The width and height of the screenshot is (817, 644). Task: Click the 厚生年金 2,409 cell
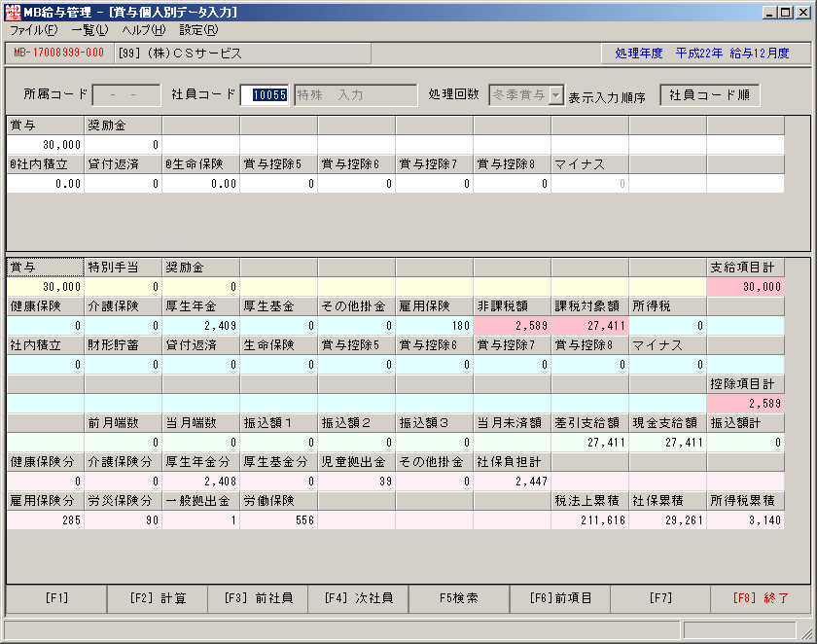[x=201, y=326]
